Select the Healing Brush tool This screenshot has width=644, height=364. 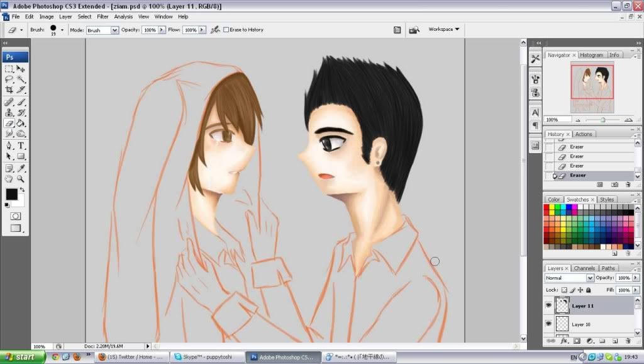pyautogui.click(x=9, y=102)
